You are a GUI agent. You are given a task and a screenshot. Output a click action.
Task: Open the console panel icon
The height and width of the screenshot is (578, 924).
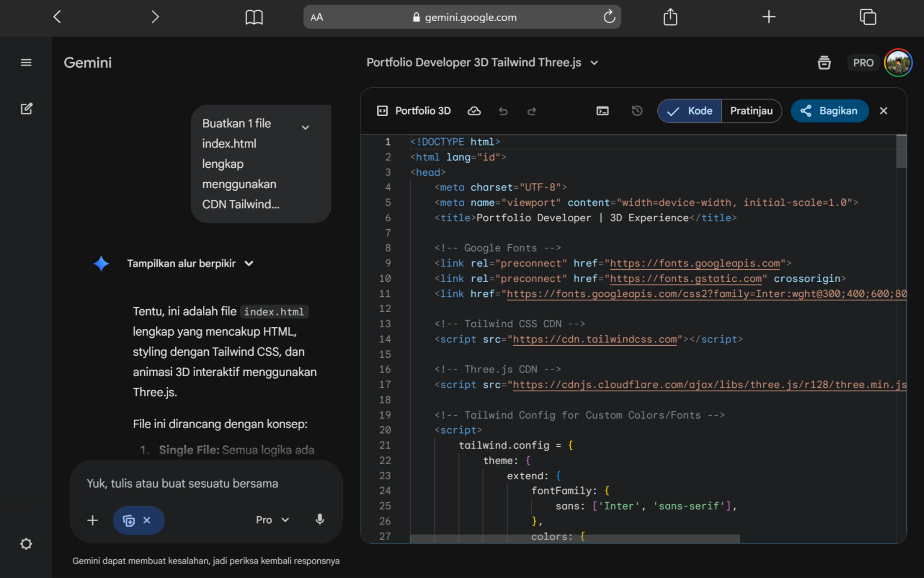[x=602, y=111]
